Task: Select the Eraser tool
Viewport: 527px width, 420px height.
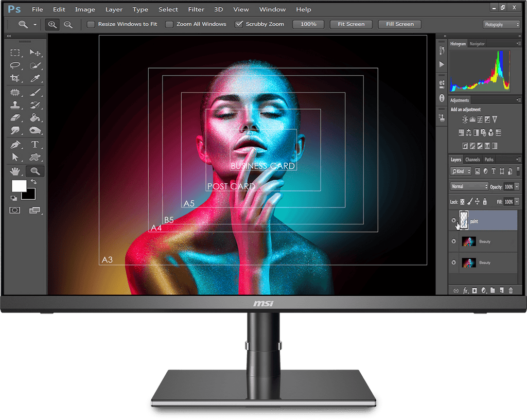Action: click(x=15, y=118)
